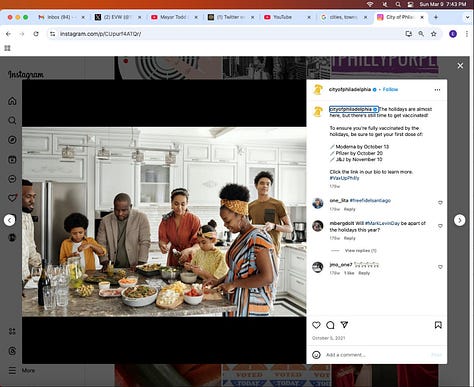
Task: Share the post via paper plane icon
Action: 344,325
